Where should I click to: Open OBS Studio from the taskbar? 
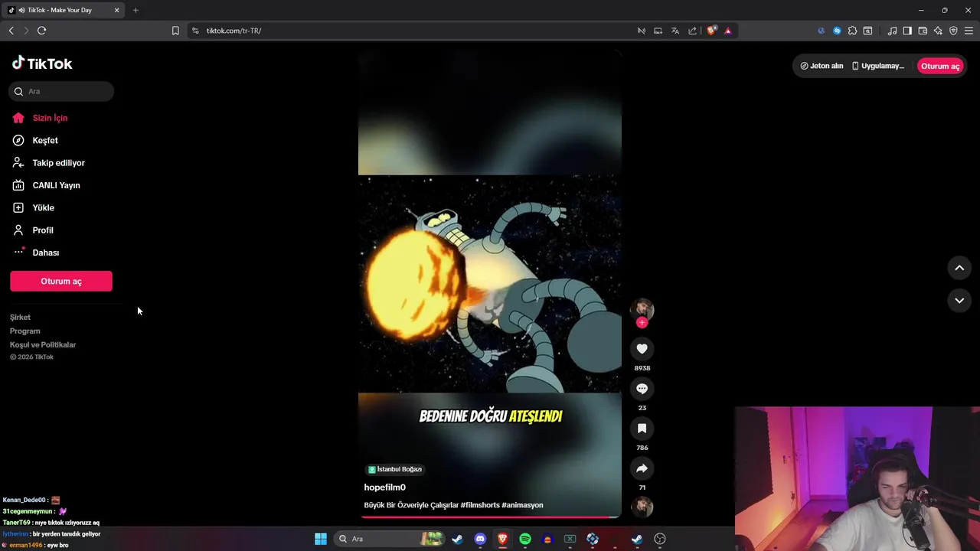[660, 539]
